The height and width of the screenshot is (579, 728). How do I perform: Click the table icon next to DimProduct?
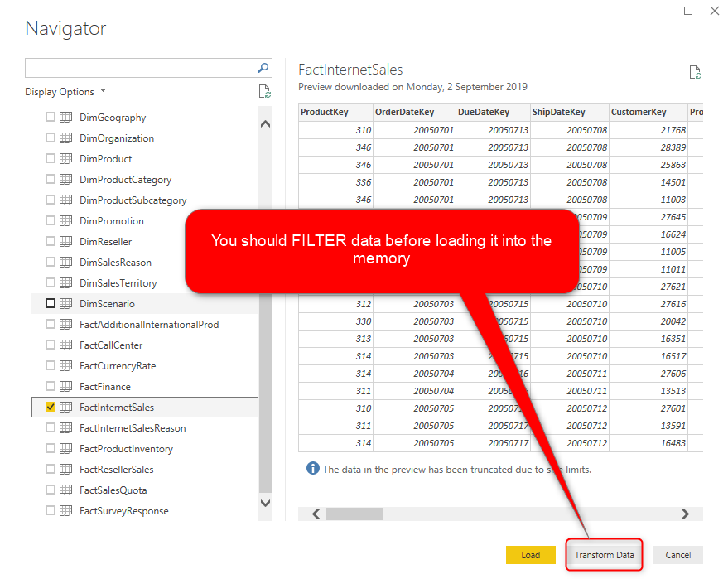tap(66, 159)
